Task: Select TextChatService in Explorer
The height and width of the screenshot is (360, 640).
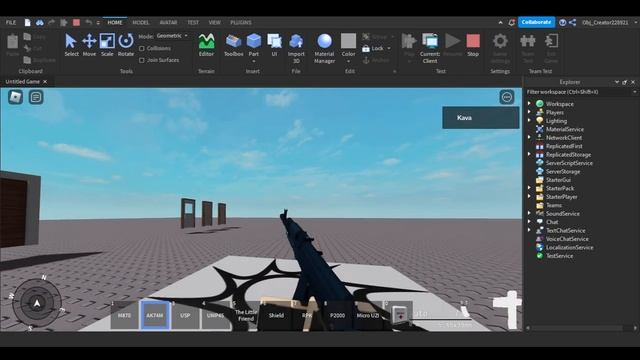Action: point(565,230)
